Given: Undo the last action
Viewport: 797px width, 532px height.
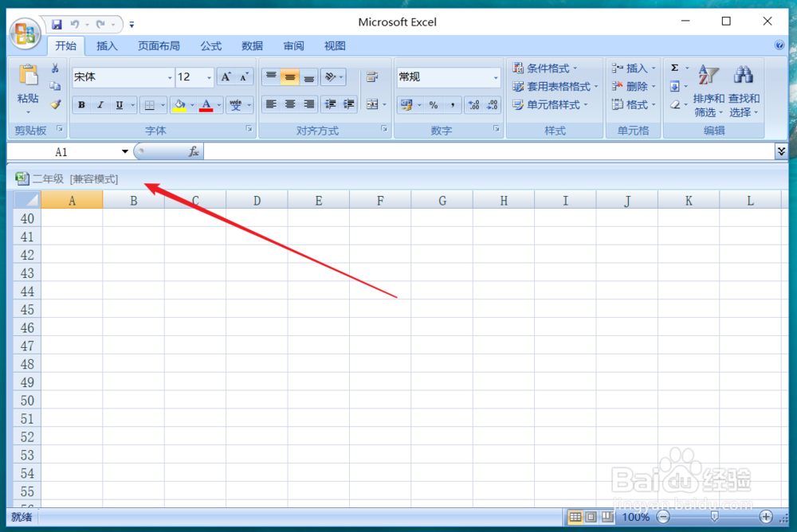Looking at the screenshot, I should [75, 24].
